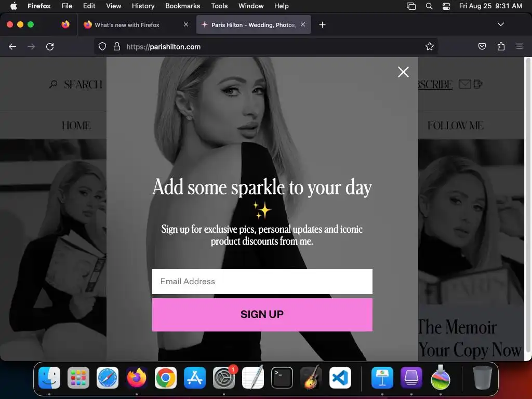The height and width of the screenshot is (399, 532).
Task: Open Terminal from the dock
Action: tap(282, 378)
